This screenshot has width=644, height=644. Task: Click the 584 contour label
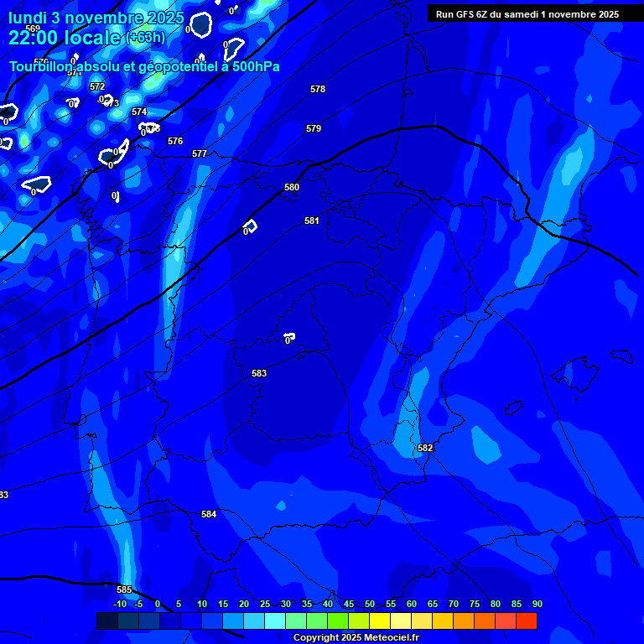tap(209, 514)
